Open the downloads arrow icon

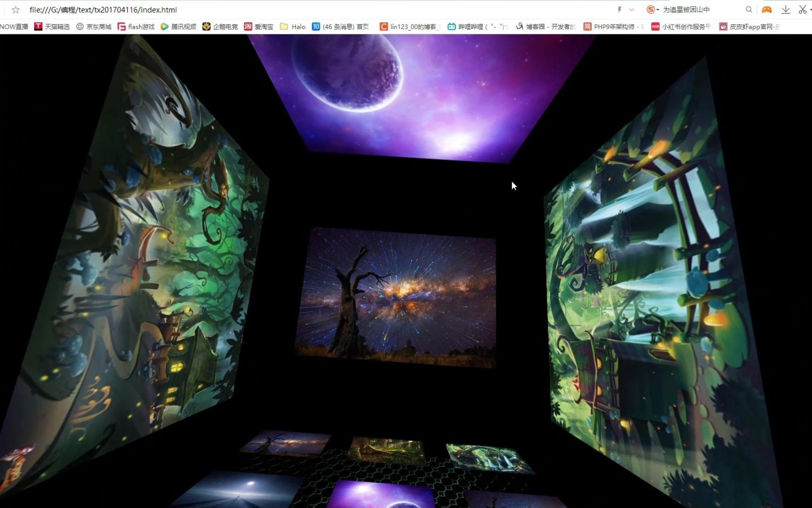pos(786,9)
